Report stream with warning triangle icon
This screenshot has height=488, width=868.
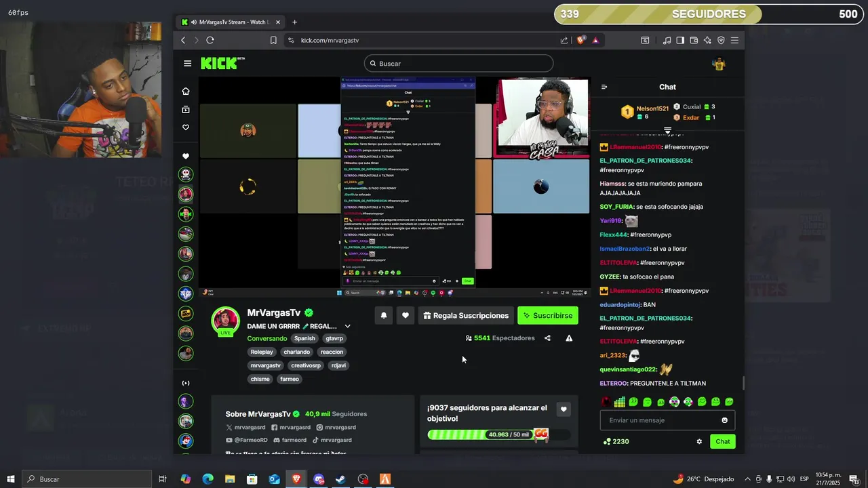point(569,338)
